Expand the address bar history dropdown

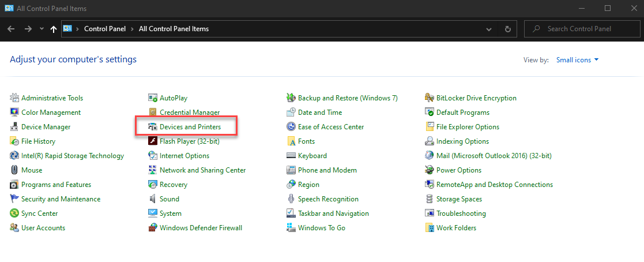(489, 29)
